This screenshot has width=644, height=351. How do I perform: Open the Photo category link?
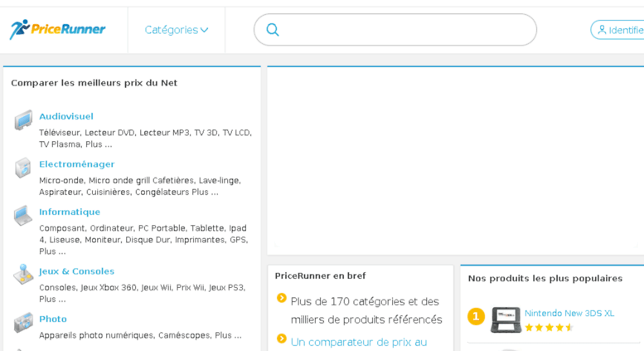pyautogui.click(x=53, y=319)
